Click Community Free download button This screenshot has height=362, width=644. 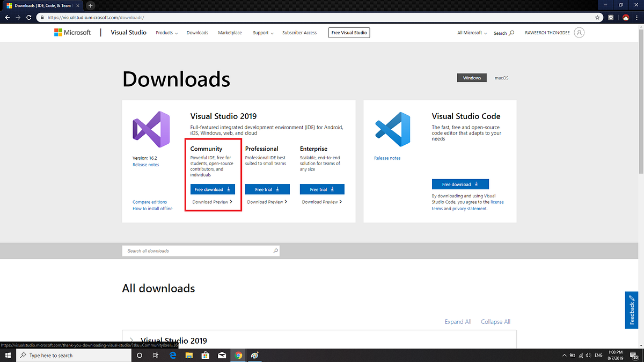pyautogui.click(x=213, y=189)
